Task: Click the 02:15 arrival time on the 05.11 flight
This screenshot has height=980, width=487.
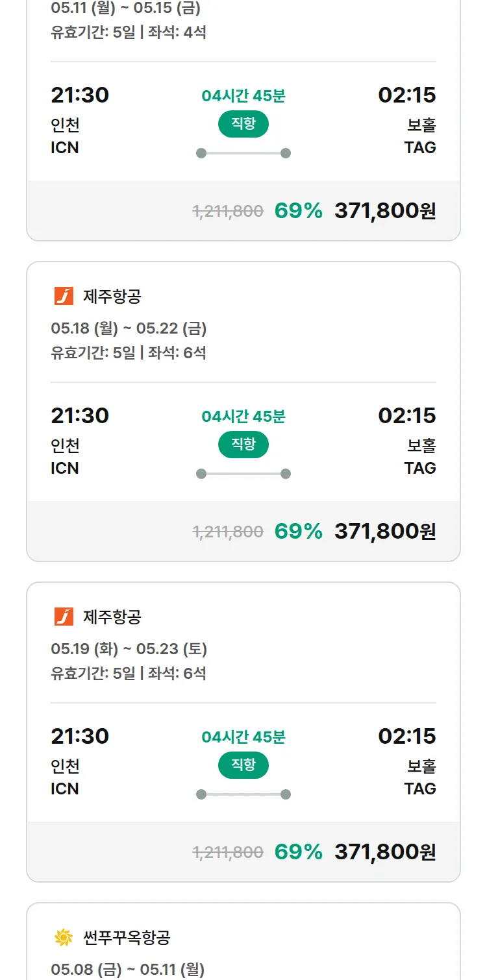Action: click(407, 95)
